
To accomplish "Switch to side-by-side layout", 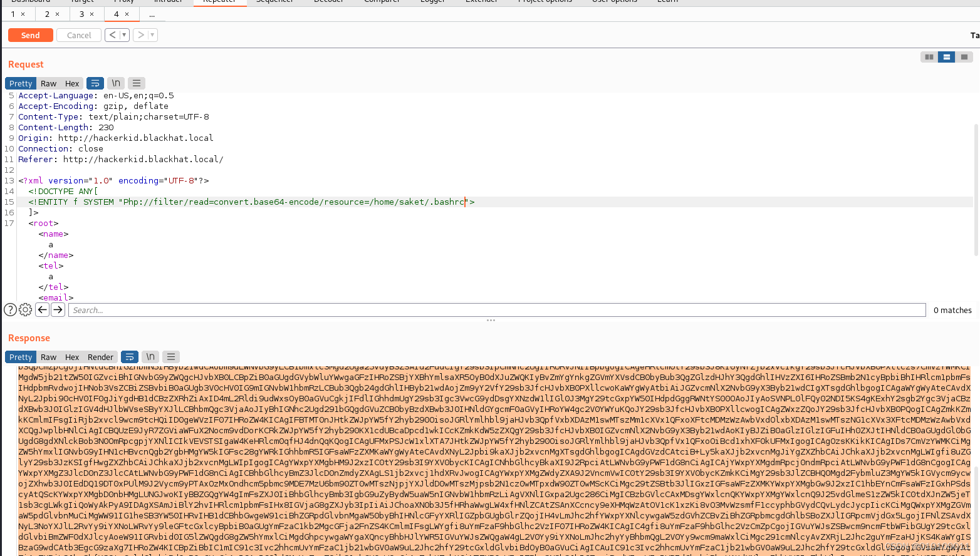I will 929,57.
